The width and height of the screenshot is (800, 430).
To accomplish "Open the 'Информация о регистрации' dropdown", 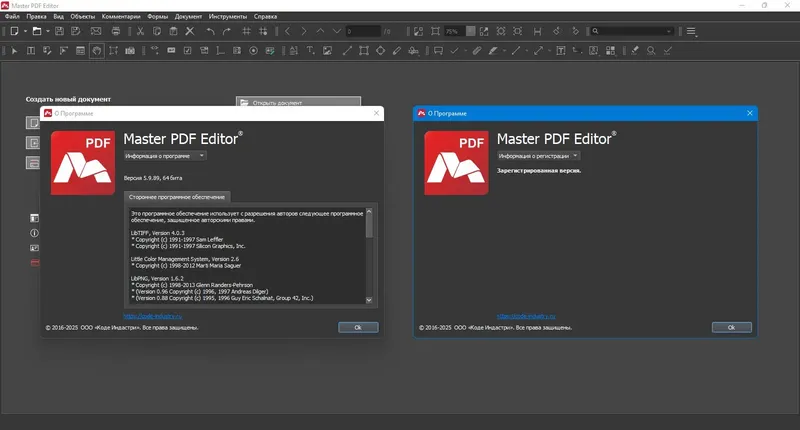I will point(539,156).
